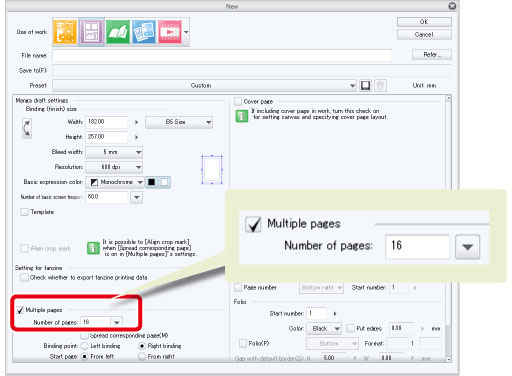
Task: Select Start page From right radio
Action: [142, 357]
